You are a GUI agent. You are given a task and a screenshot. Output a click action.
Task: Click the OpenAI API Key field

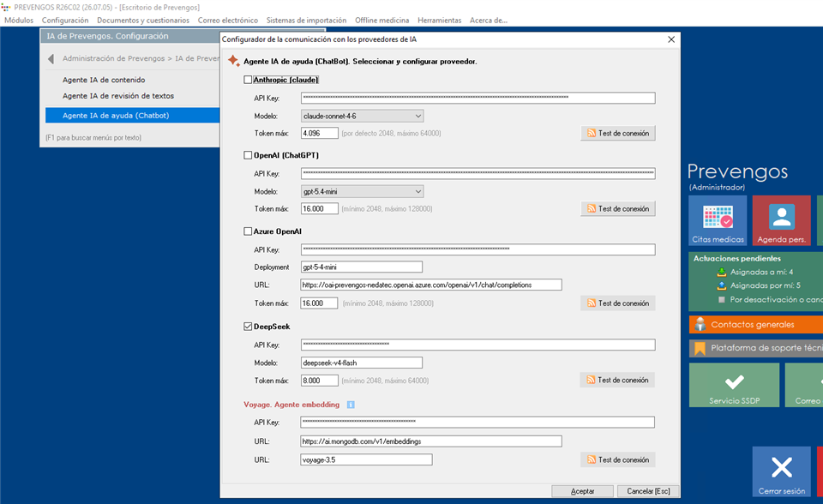click(478, 174)
